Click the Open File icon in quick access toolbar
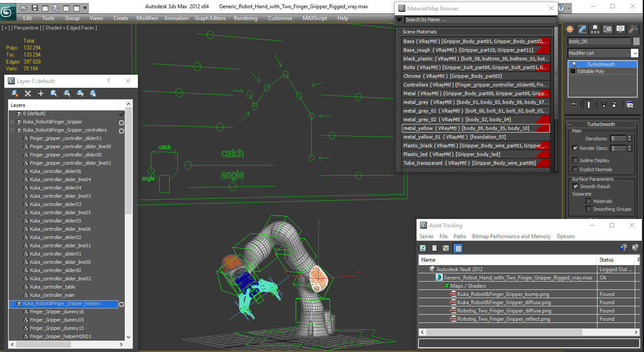Viewport: 644px width, 352px height. coord(24,8)
